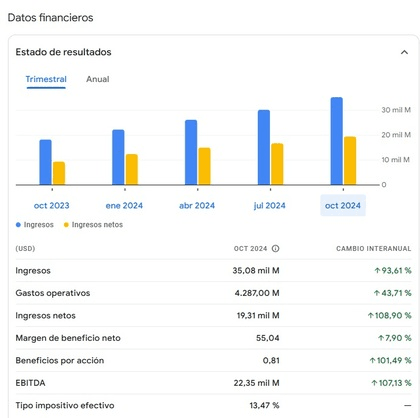420x418 pixels.
Task: Select the ene 2024 quarter label
Action: click(124, 205)
